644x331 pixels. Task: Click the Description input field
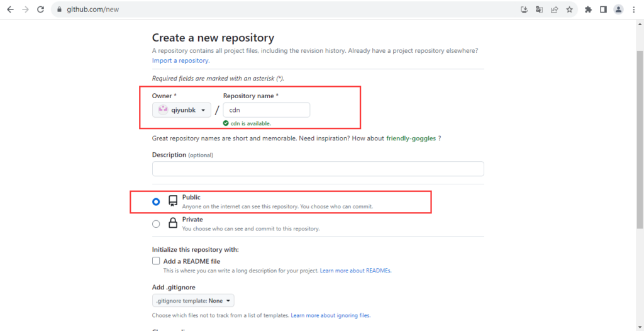318,169
